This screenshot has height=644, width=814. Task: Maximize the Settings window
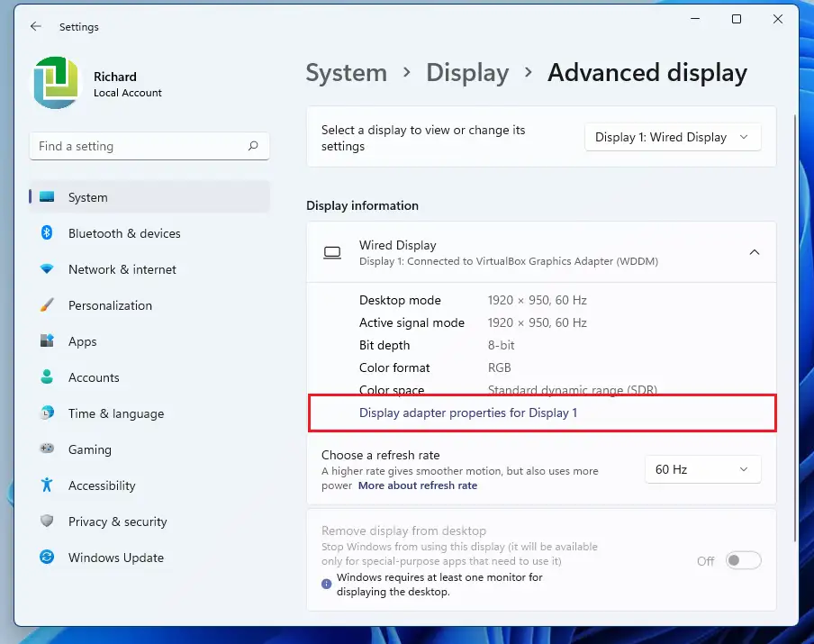737,19
